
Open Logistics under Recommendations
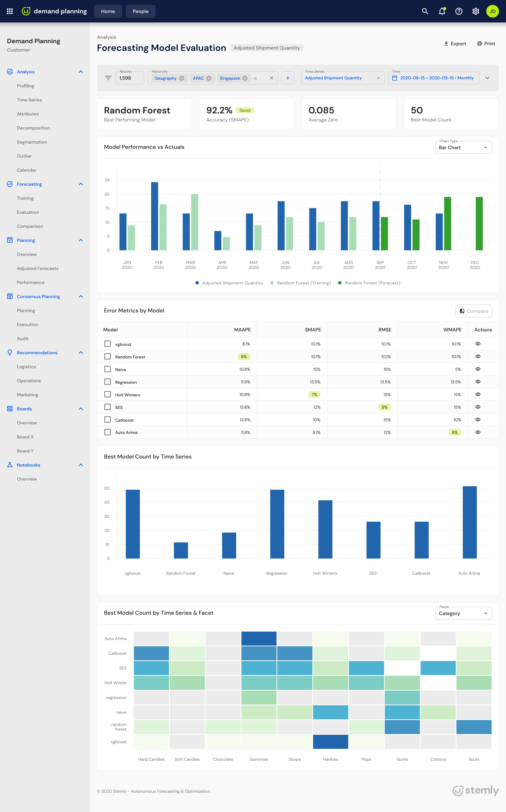pyautogui.click(x=26, y=367)
